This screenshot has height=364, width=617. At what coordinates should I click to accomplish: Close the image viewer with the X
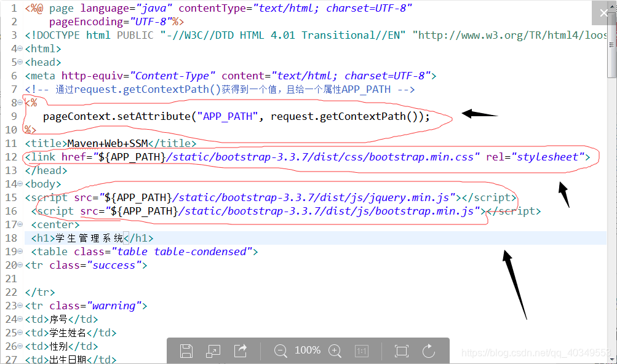[x=603, y=13]
